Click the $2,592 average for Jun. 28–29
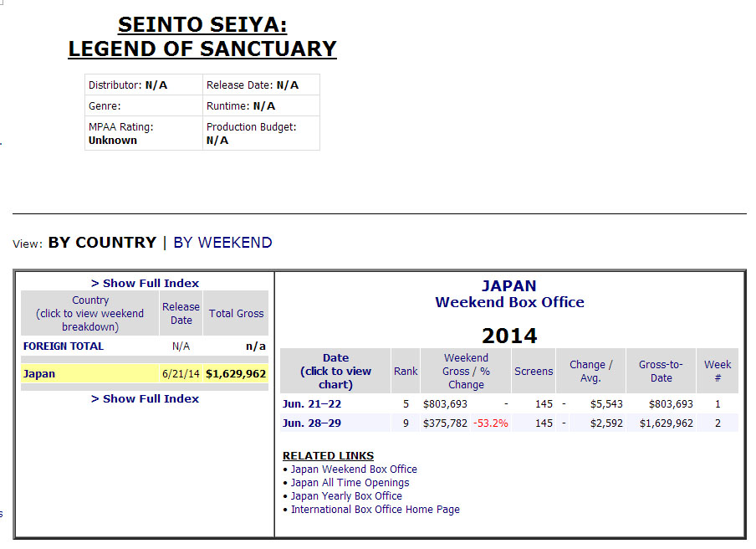756x549 pixels. pos(606,423)
